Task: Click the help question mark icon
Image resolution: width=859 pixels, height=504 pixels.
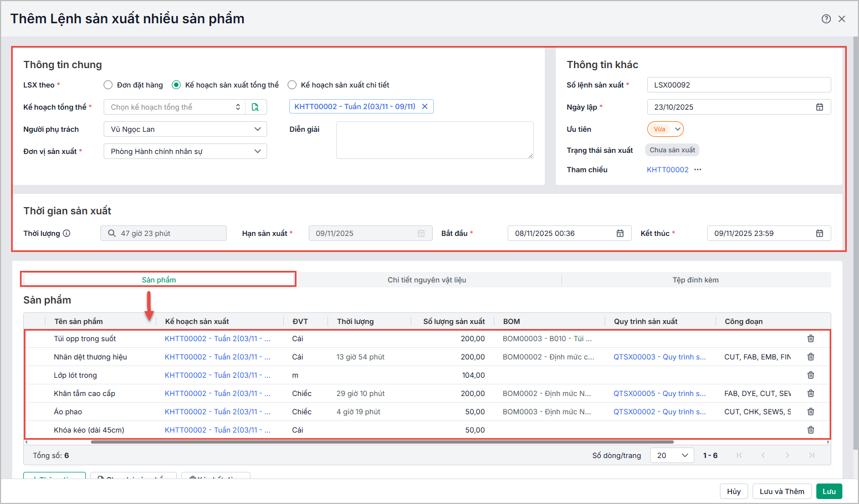Action: click(x=826, y=19)
